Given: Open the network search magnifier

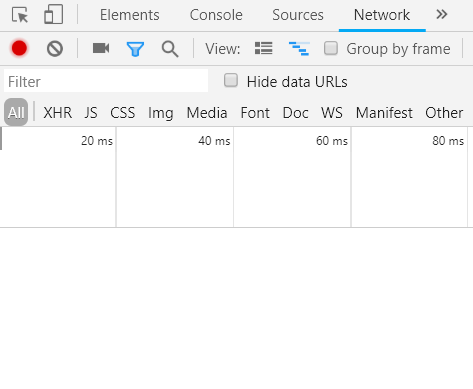Looking at the screenshot, I should [x=170, y=49].
